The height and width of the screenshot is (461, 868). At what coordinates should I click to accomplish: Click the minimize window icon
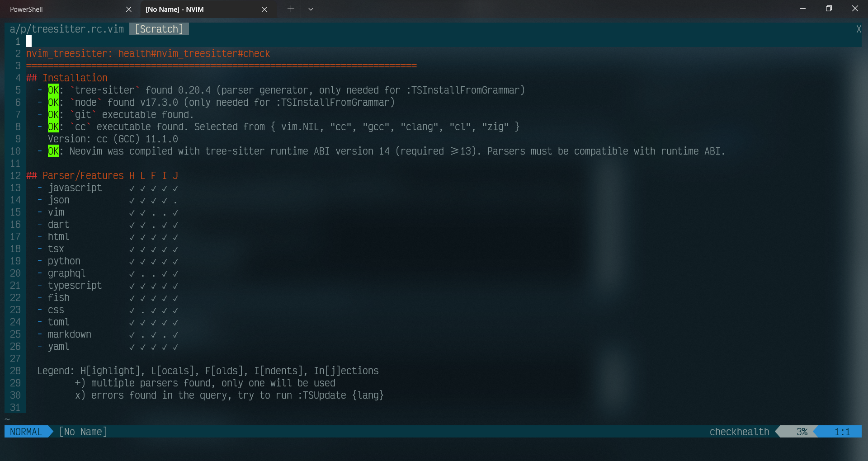coord(802,8)
